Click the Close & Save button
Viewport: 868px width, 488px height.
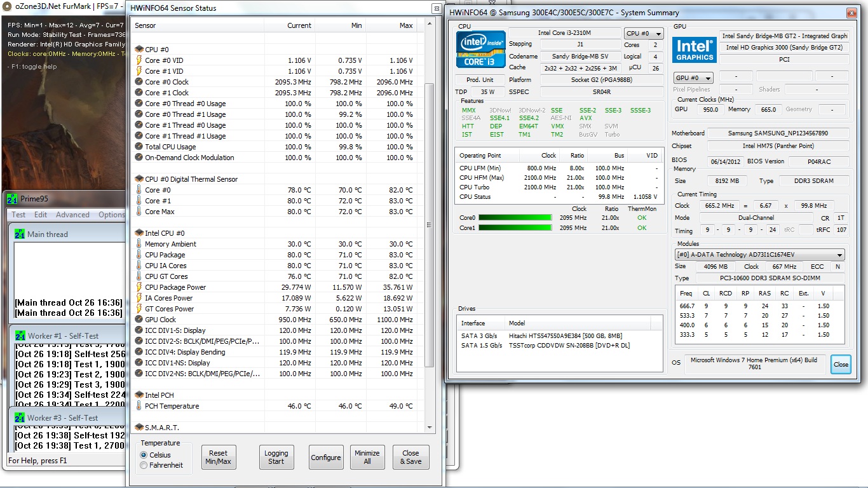coord(411,457)
